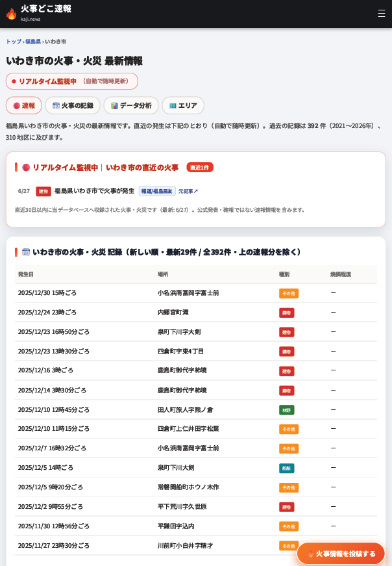Viewport: 392px width, 566px height.
Task: Click orange その他 badge for 2025/12/30
Action: click(x=289, y=294)
